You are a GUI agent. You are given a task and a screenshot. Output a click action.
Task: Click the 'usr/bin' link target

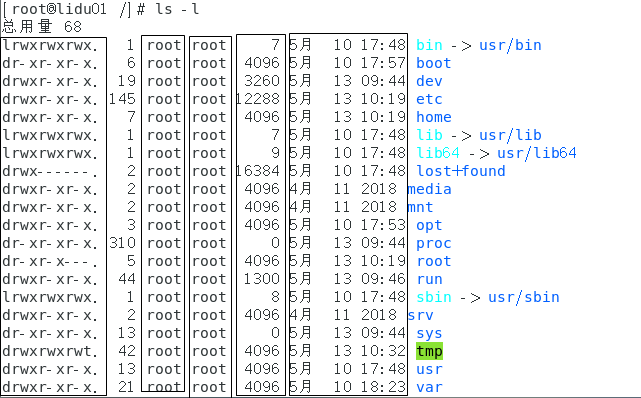[510, 45]
